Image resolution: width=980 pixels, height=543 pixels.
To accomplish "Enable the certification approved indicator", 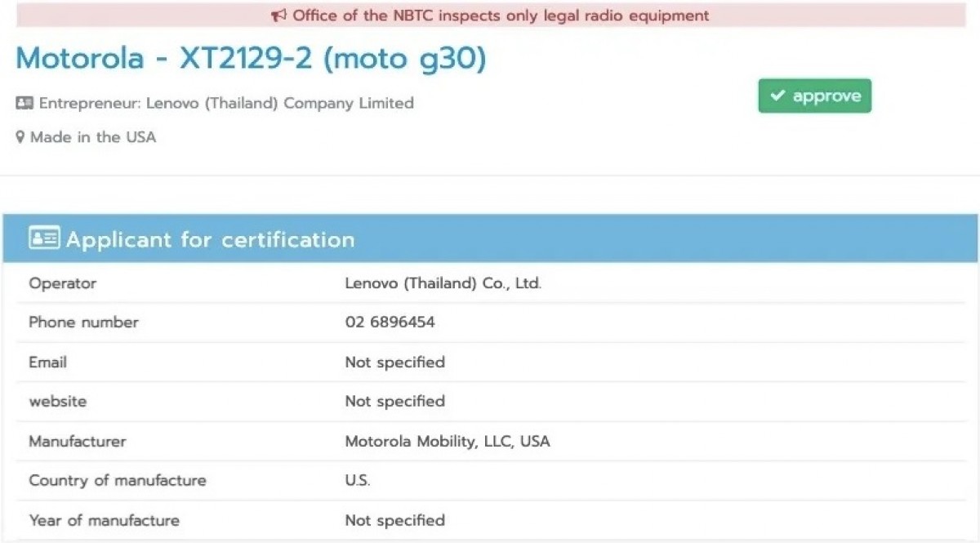I will pyautogui.click(x=814, y=96).
